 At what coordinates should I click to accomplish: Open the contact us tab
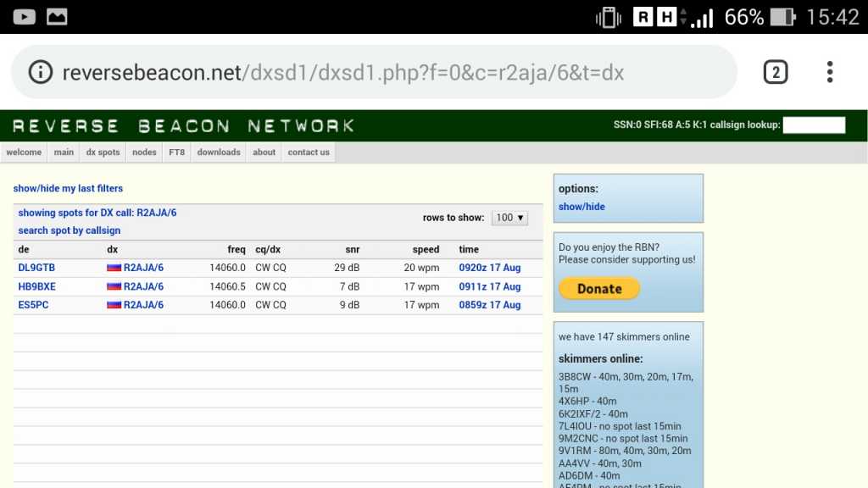309,152
